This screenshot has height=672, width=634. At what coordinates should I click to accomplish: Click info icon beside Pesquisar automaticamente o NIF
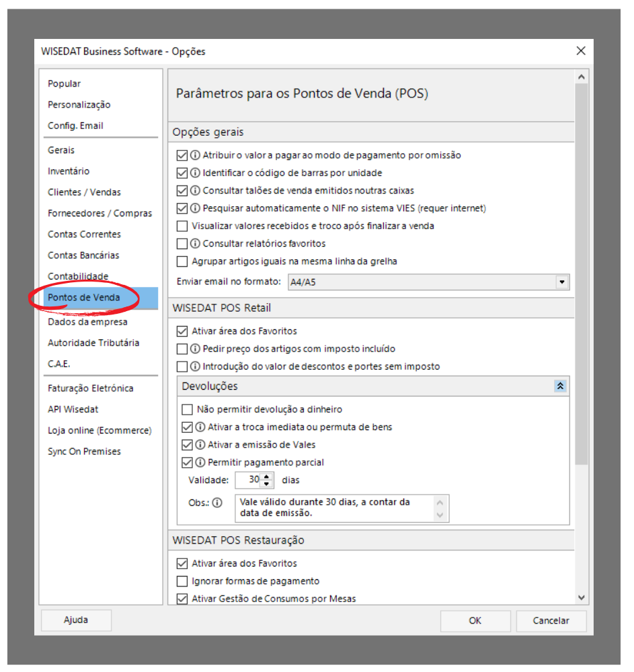[195, 208]
